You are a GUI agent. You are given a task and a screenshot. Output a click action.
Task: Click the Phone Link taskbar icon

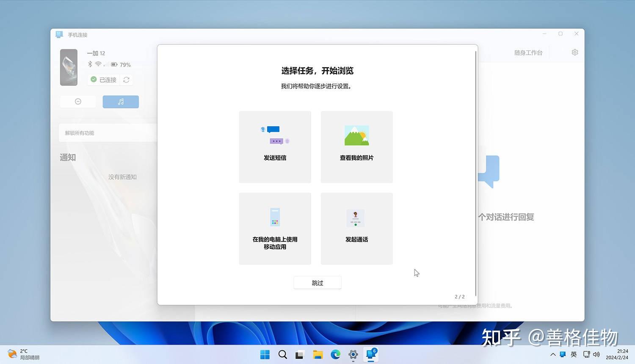[x=371, y=355]
